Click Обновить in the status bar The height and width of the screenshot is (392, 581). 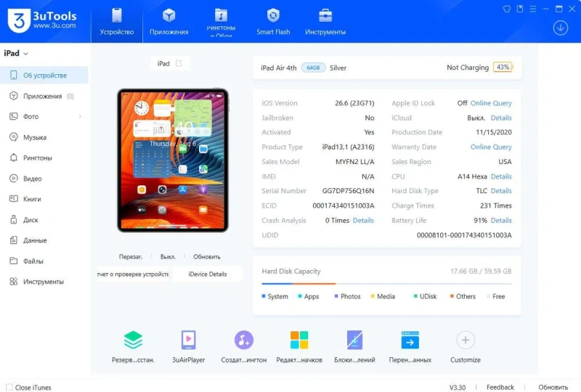coord(553,387)
